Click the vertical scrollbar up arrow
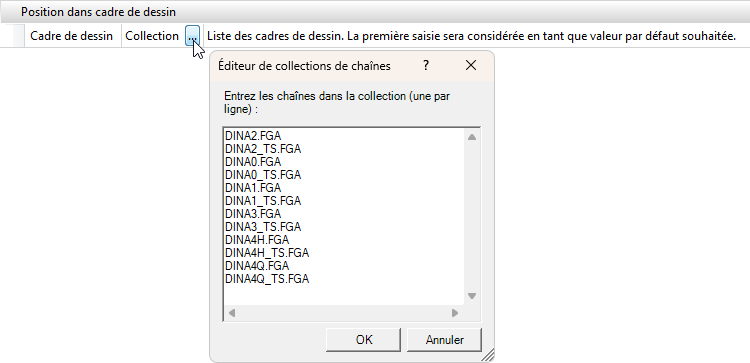 click(x=472, y=137)
